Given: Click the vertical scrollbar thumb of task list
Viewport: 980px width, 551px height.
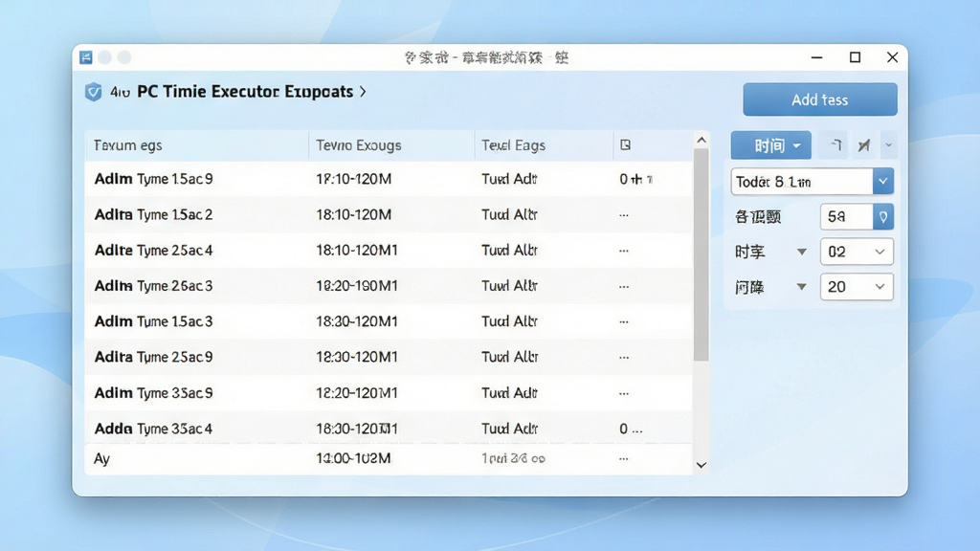Looking at the screenshot, I should tap(702, 254).
